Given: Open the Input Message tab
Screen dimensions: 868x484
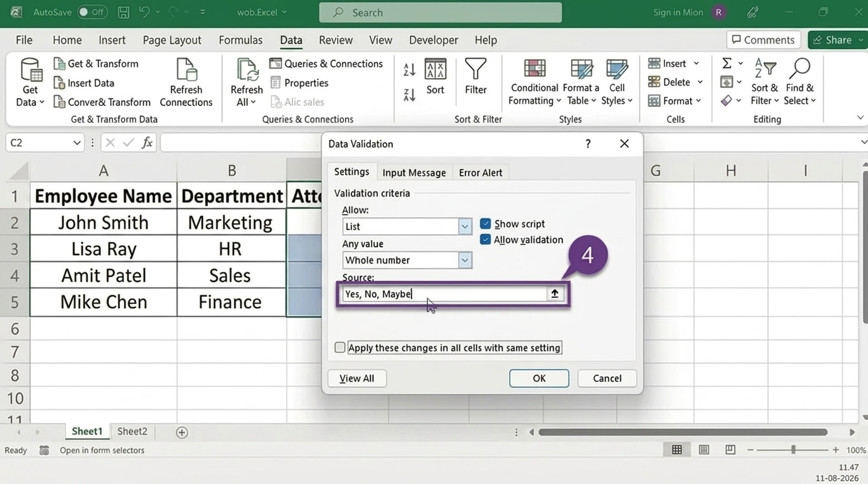Looking at the screenshot, I should click(414, 172).
